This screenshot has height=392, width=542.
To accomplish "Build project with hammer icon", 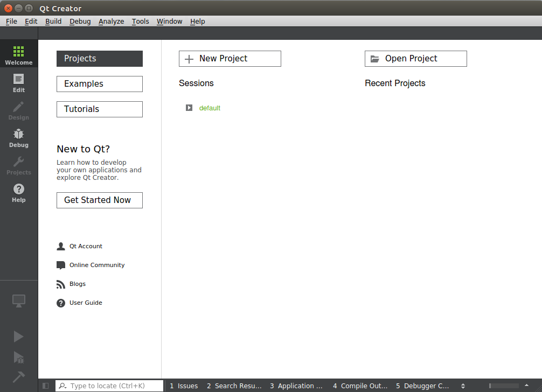I will click(x=19, y=377).
